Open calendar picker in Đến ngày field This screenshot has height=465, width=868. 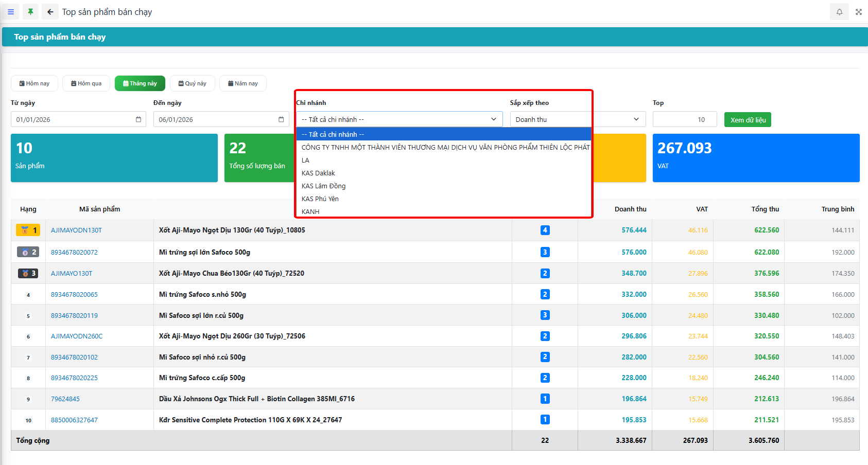(x=281, y=119)
